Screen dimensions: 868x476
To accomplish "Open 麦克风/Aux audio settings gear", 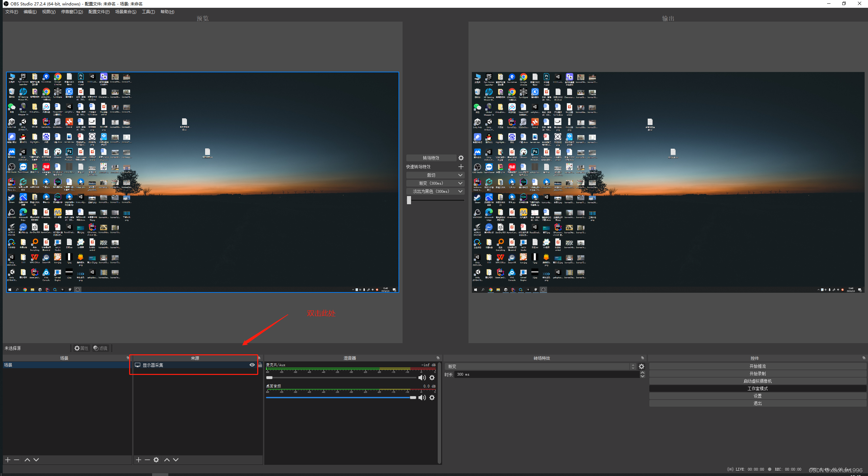I will tap(432, 378).
